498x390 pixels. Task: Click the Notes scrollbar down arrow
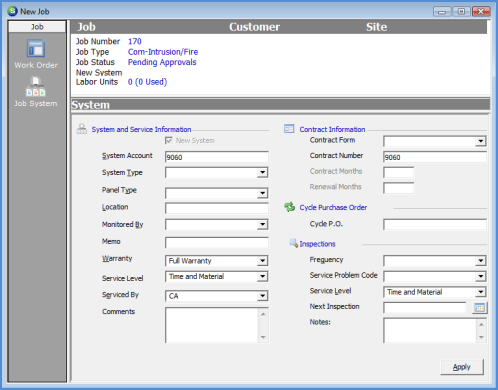coord(481,337)
